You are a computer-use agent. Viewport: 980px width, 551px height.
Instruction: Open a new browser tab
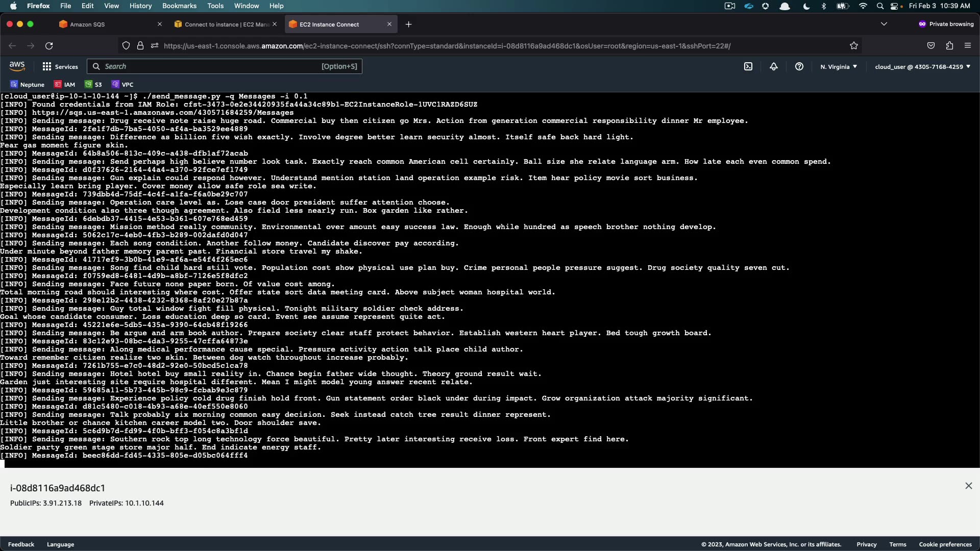[408, 24]
